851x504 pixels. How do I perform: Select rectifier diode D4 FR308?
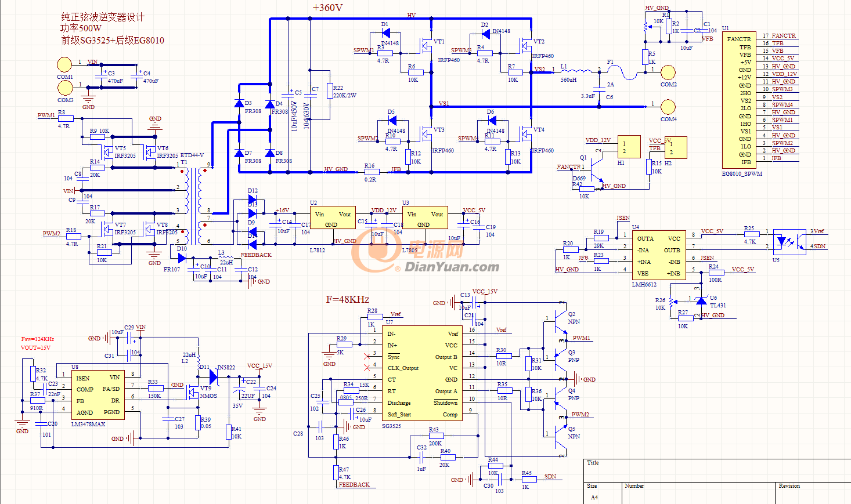tap(270, 104)
